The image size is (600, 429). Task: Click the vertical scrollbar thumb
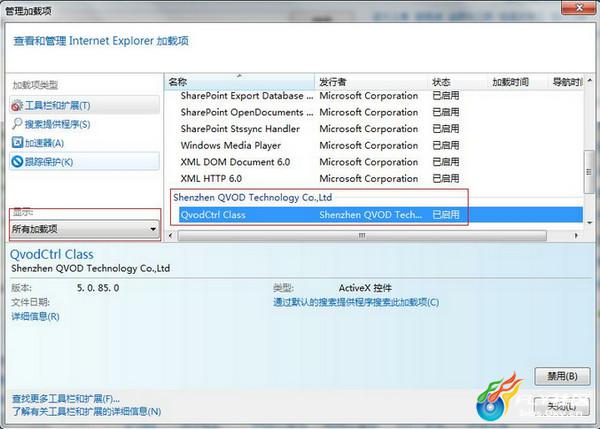pyautogui.click(x=589, y=172)
